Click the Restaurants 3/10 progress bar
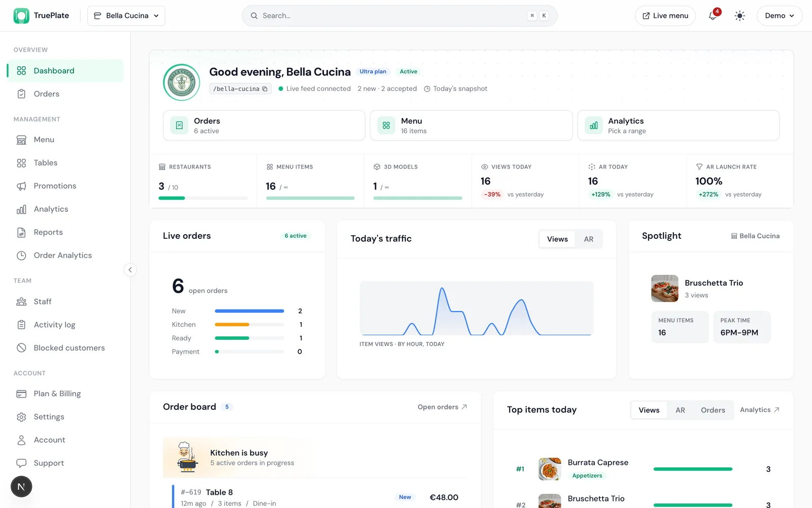Screen dimensions: 812x508 coord(203,198)
